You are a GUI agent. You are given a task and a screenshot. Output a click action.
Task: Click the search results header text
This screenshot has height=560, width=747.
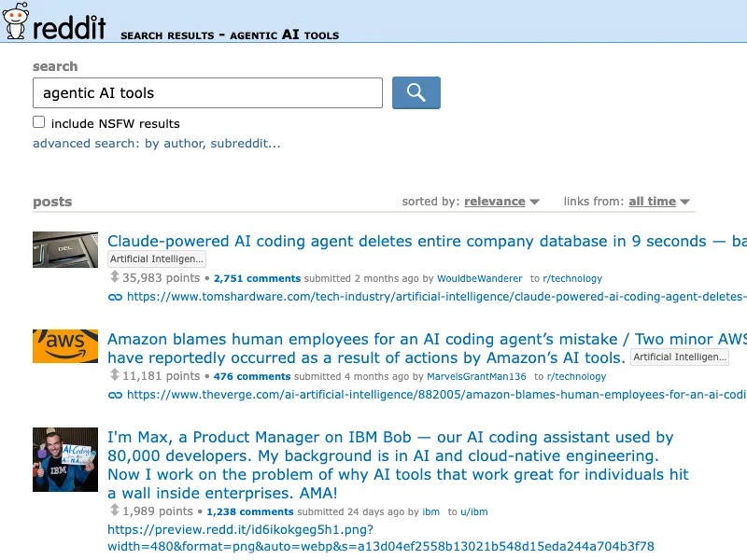coord(230,35)
